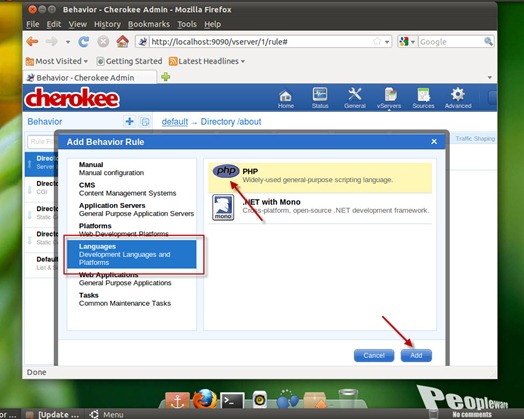Open the search engine selector dropdown
The width and height of the screenshot is (524, 419).
412,42
